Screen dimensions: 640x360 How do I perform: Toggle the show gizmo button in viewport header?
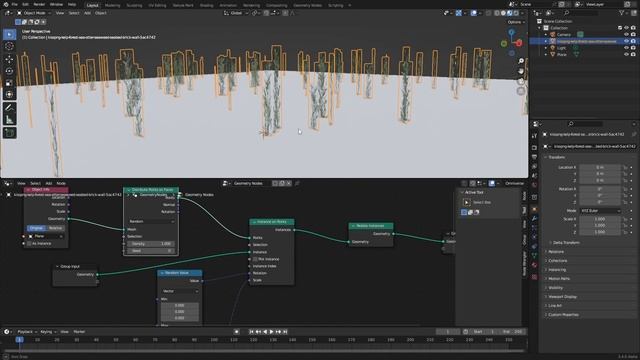click(459, 13)
